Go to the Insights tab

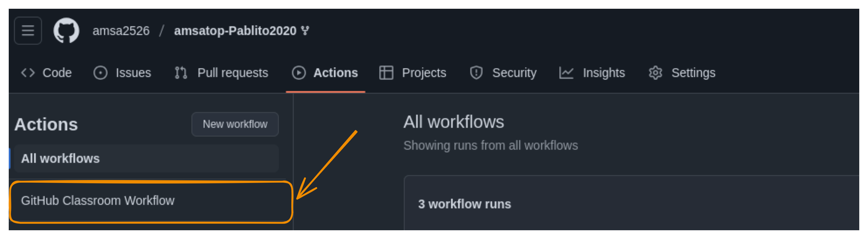[x=603, y=73]
